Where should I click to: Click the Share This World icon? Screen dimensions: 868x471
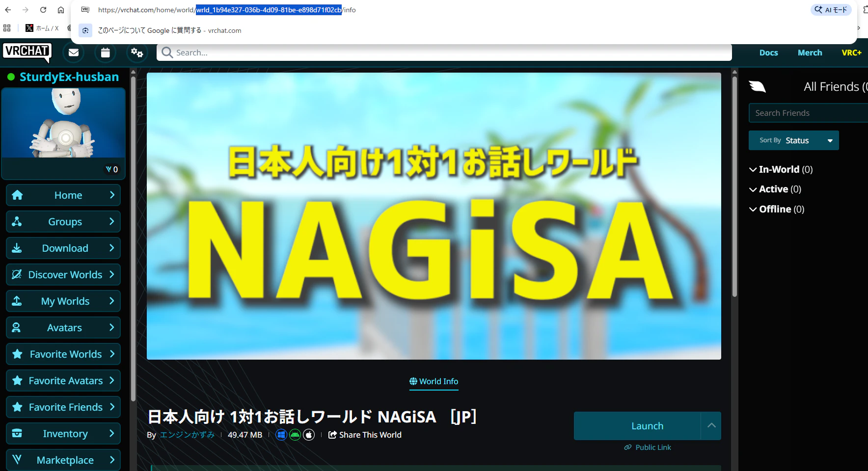click(332, 435)
